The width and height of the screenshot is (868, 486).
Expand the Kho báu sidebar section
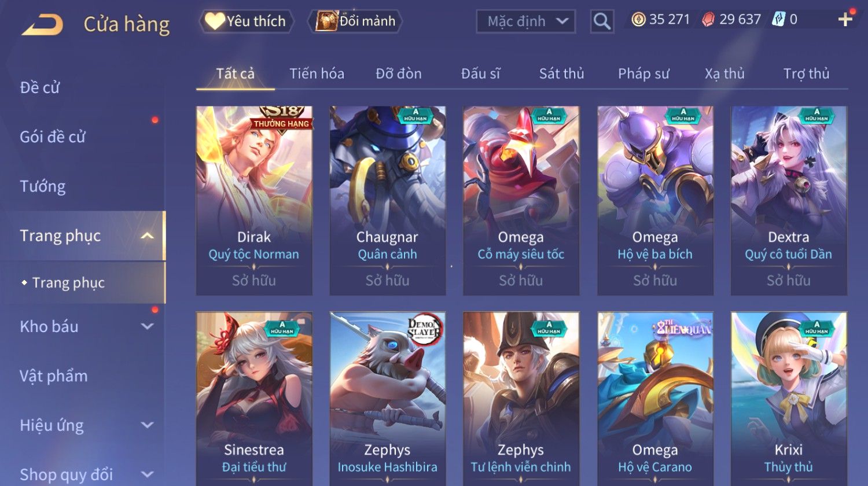[148, 326]
